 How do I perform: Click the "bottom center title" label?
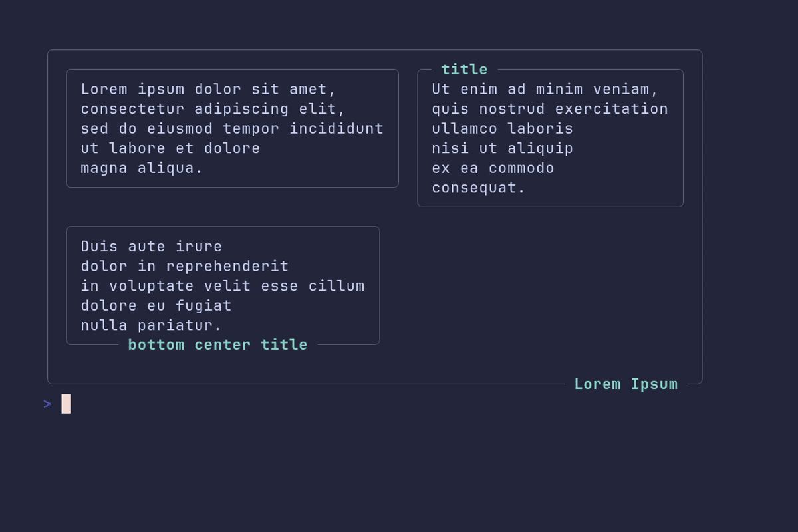[x=217, y=344]
